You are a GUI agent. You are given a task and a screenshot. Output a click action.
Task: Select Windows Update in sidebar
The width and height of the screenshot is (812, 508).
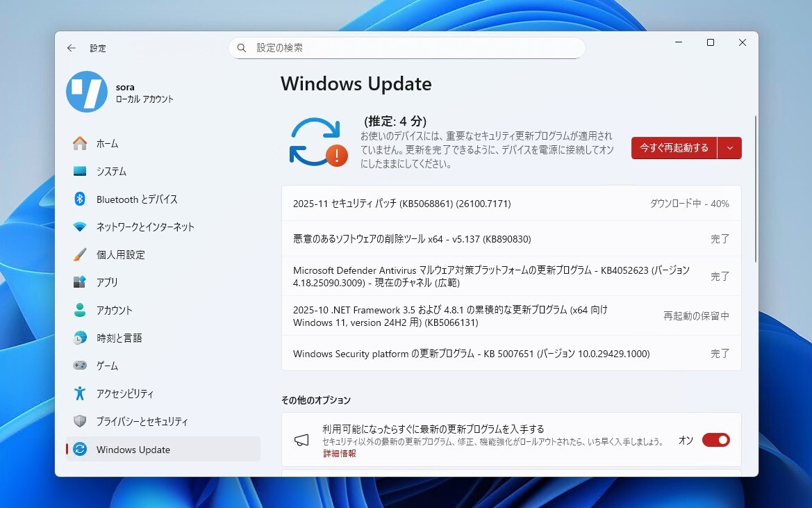[163, 449]
